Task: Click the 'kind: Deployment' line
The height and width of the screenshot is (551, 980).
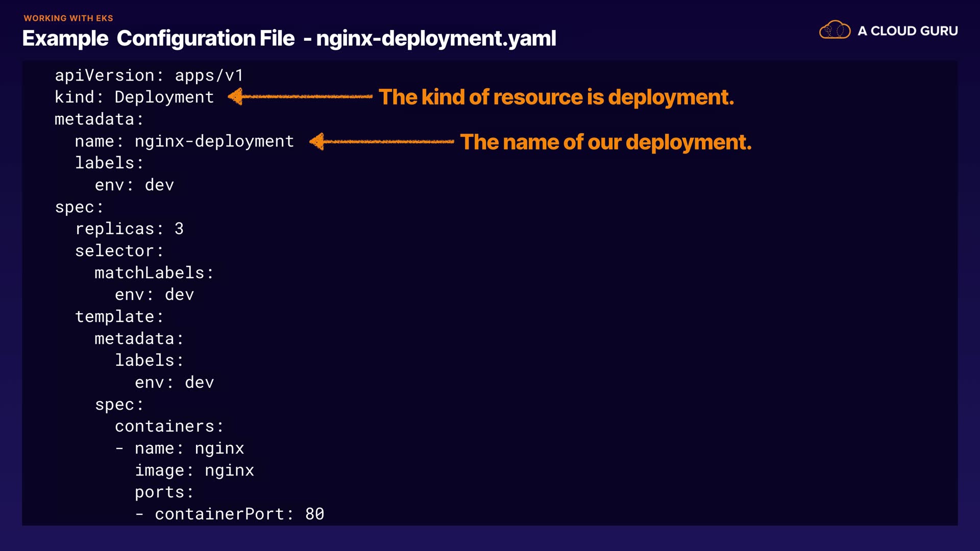Action: 134,97
